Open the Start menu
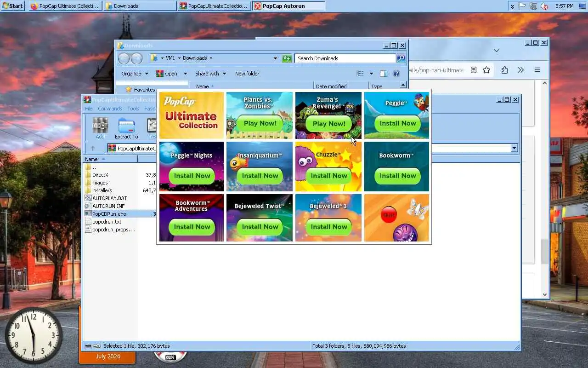Screen dimensions: 588x368 12,6
